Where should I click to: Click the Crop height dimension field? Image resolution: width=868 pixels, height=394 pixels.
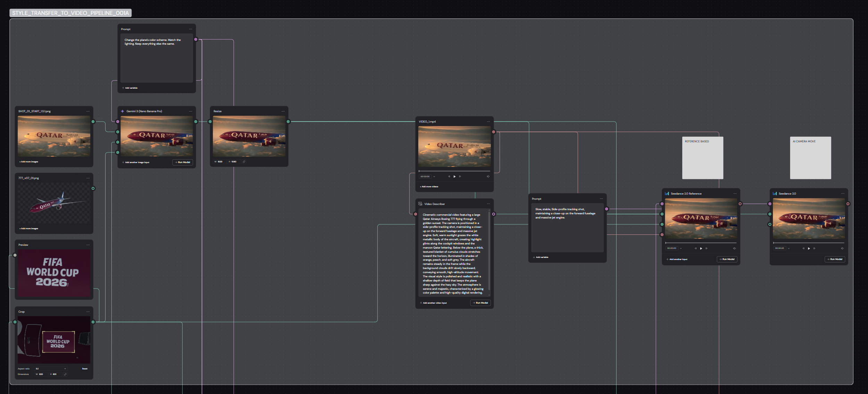(56, 374)
